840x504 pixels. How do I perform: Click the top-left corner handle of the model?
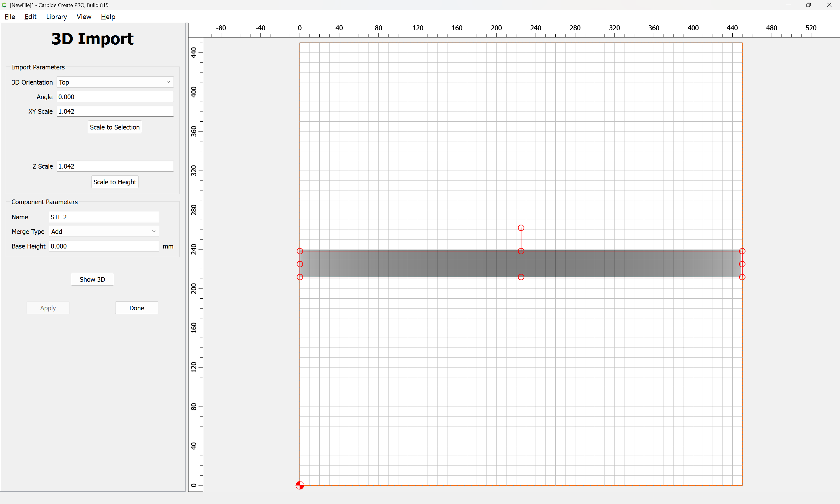[300, 251]
